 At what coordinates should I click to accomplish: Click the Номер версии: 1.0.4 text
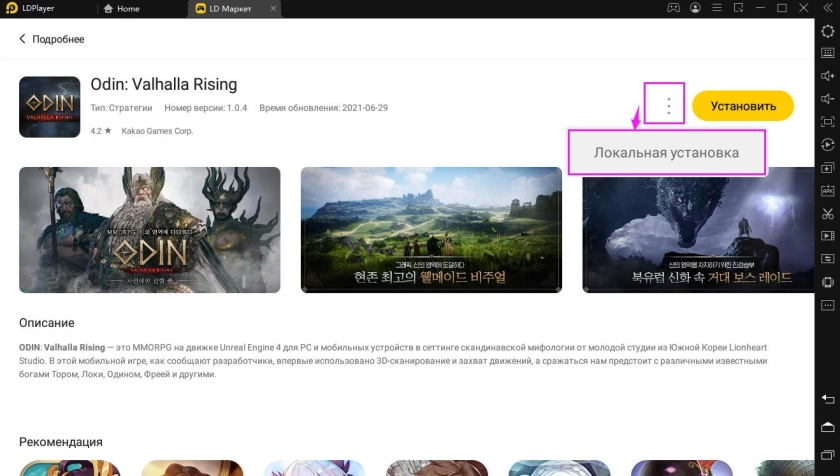click(x=206, y=108)
